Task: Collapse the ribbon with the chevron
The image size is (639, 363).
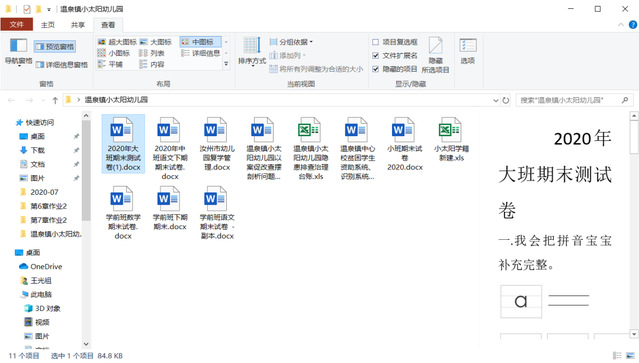Action: pos(621,25)
